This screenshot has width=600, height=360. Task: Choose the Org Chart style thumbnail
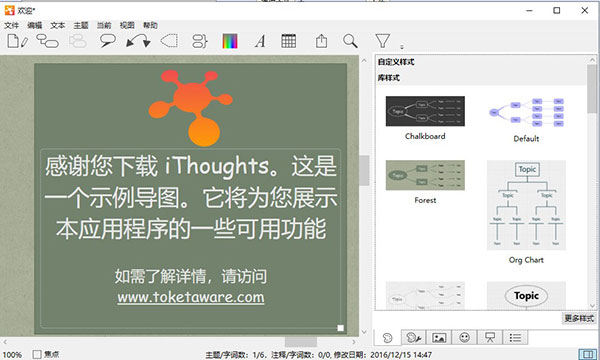point(526,205)
